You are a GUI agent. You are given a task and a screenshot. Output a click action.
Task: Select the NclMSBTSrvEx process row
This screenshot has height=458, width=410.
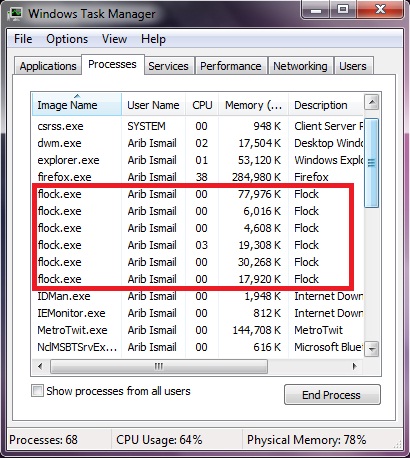pos(197,347)
